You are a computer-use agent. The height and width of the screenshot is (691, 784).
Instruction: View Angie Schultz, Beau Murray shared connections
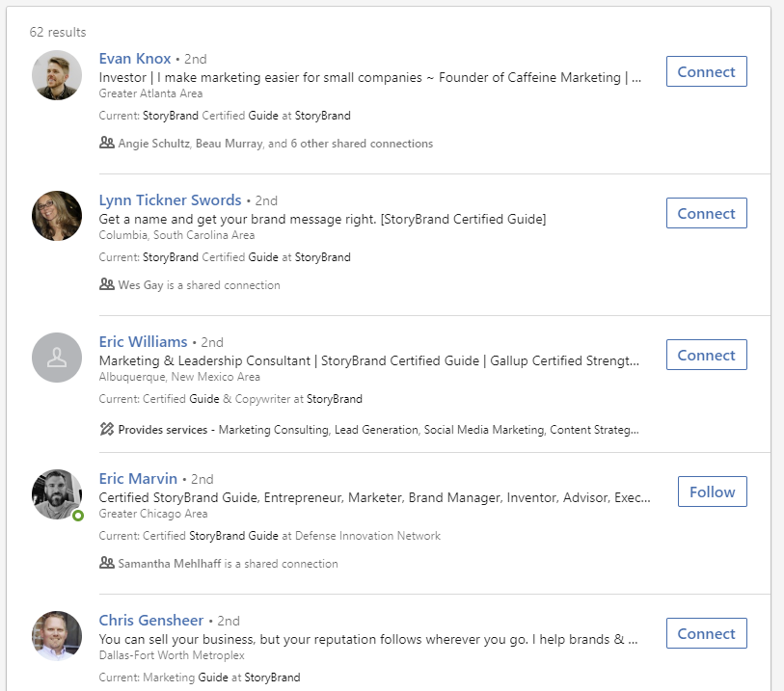click(x=276, y=144)
